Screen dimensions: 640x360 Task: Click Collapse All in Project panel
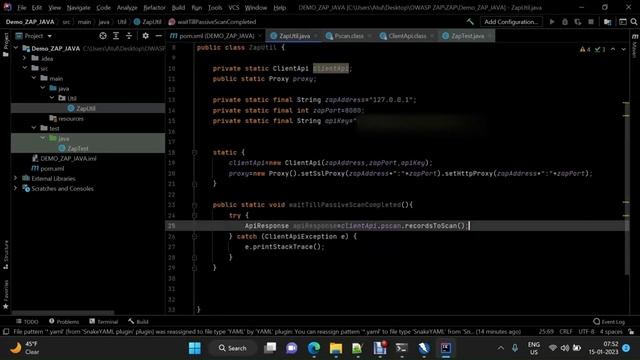pyautogui.click(x=129, y=36)
